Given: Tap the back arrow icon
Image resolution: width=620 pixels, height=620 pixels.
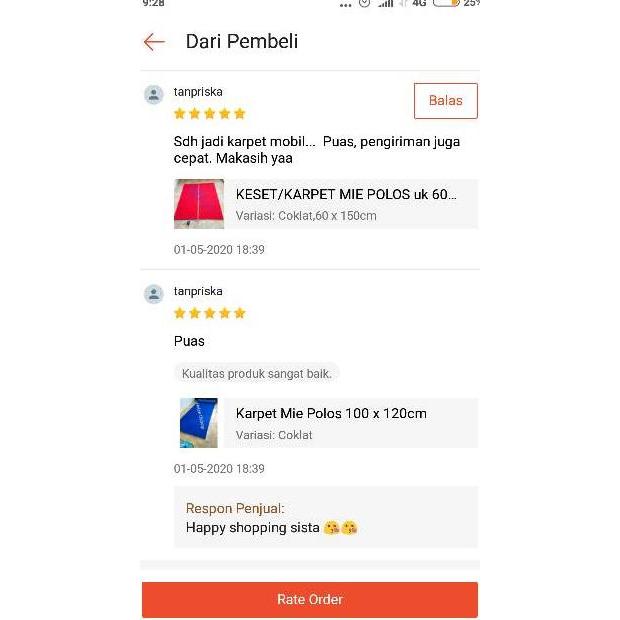Looking at the screenshot, I should 154,42.
